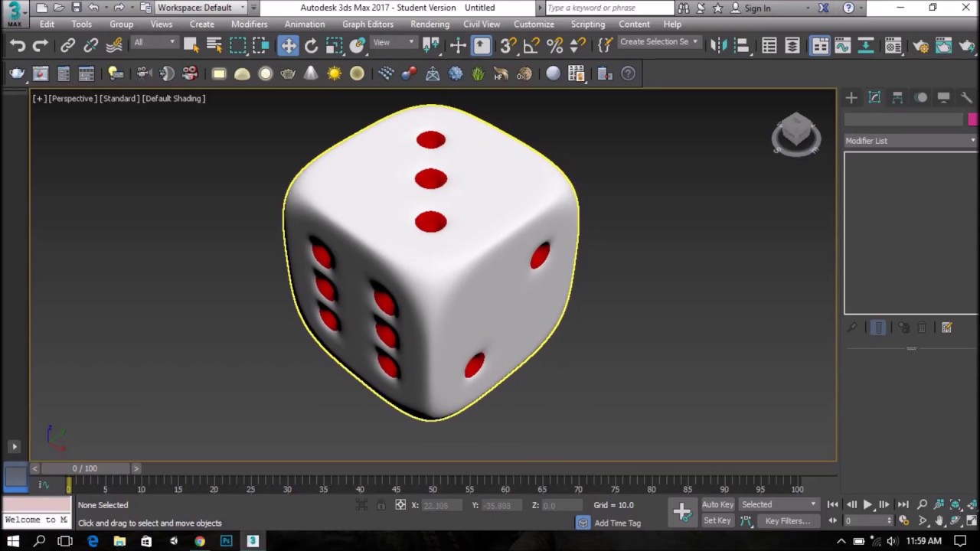
Task: Expand the Modifier List dropdown
Action: pyautogui.click(x=911, y=141)
